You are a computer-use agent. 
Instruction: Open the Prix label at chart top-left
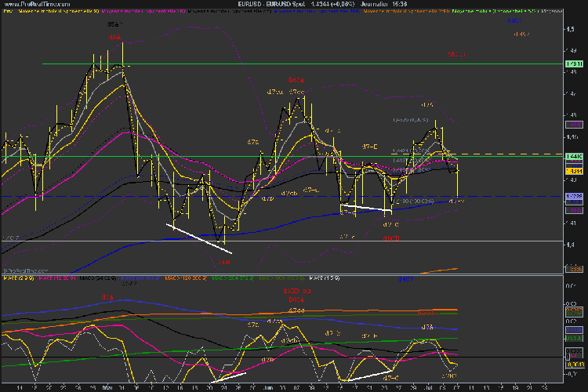[x=5, y=13]
